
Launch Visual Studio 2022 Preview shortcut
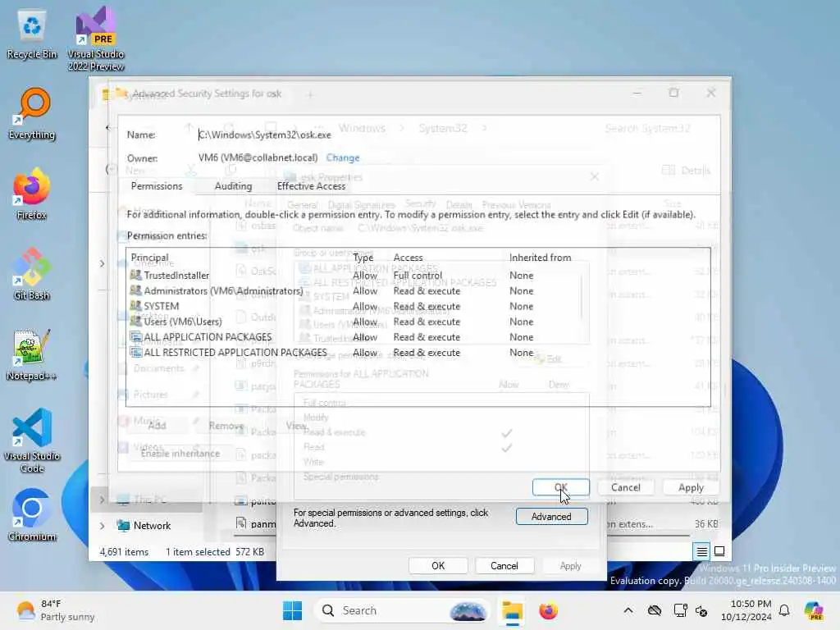(x=96, y=39)
